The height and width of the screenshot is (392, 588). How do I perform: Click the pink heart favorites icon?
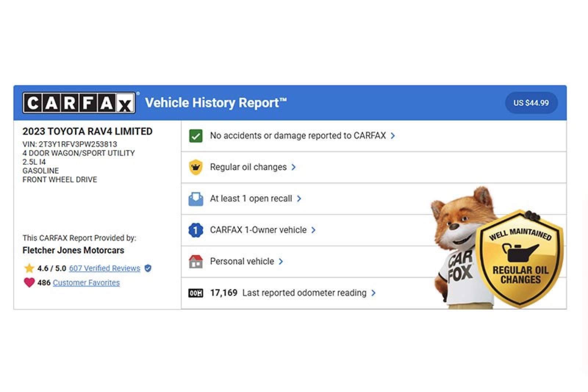(x=29, y=282)
